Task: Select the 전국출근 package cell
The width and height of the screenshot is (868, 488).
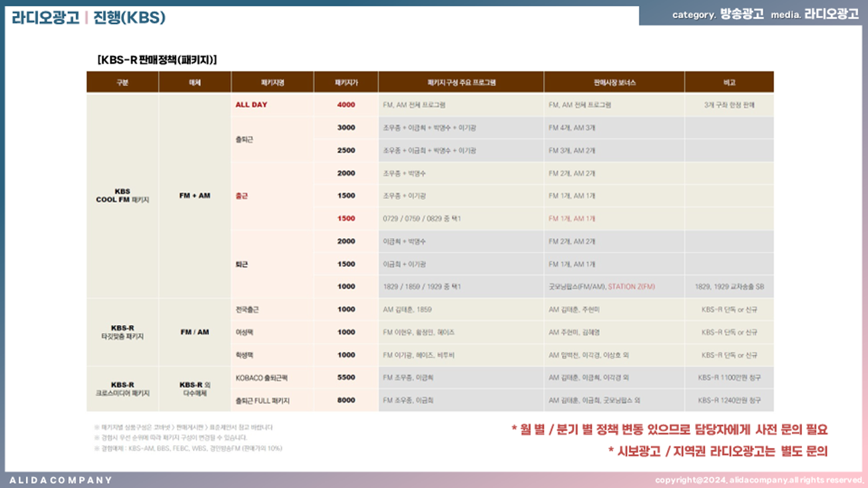Action: (x=247, y=310)
